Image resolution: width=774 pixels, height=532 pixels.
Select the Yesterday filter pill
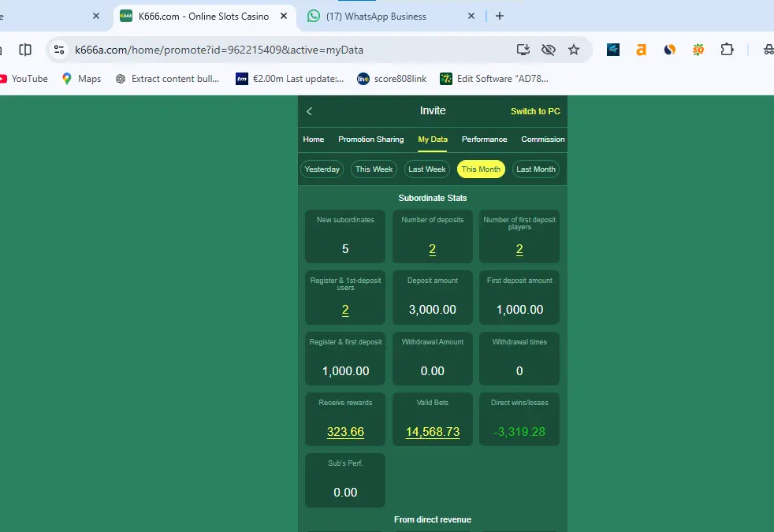click(322, 169)
